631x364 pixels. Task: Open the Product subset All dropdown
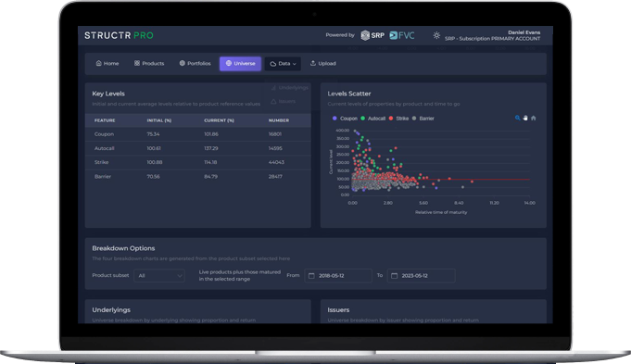[159, 275]
